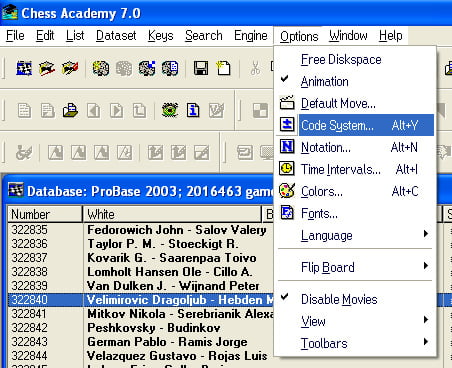
Task: Open the Notation... settings
Action: click(x=355, y=147)
